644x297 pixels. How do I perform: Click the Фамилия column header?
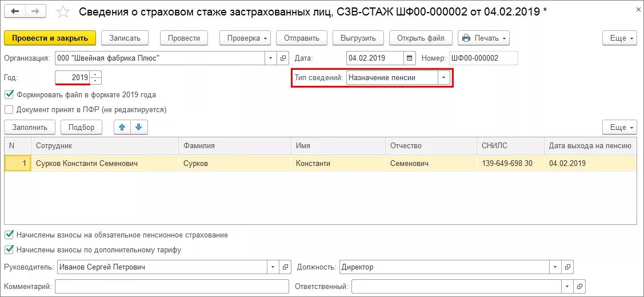click(235, 145)
